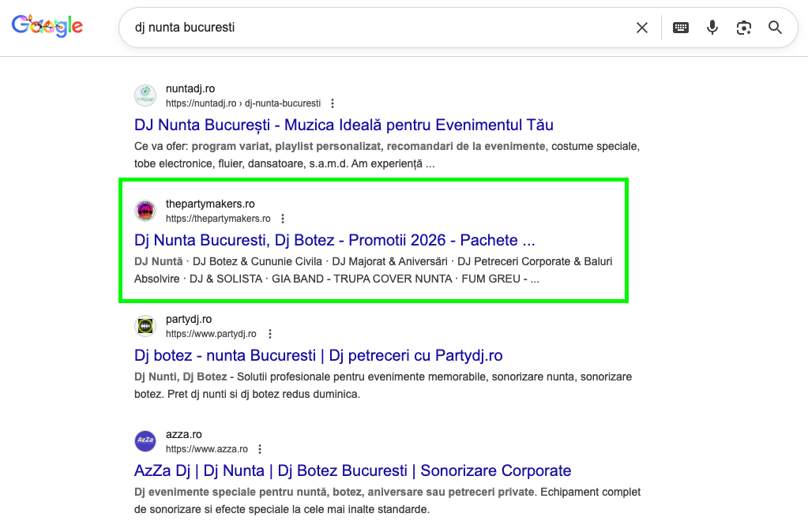Click the https://www.azza.ro URL

[x=207, y=450]
